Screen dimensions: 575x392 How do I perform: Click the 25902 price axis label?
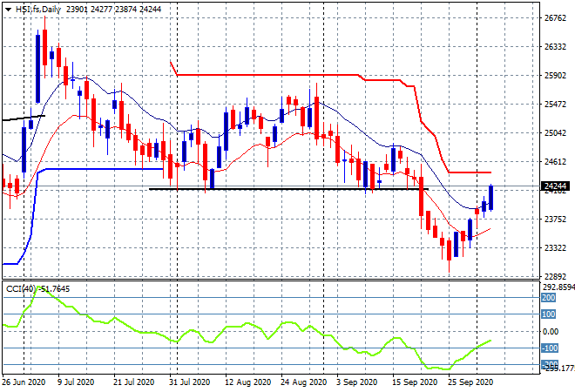[555, 75]
